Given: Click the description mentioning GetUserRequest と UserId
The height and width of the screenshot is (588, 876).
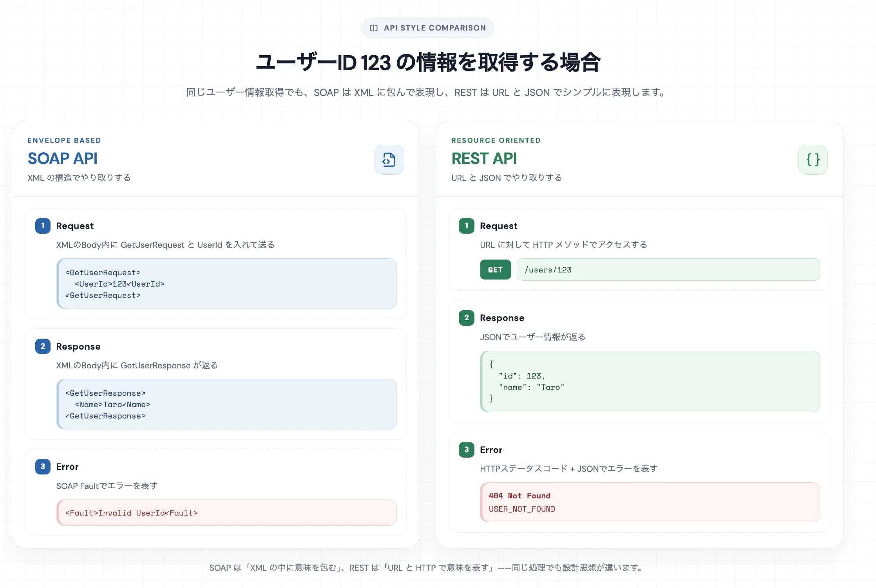Looking at the screenshot, I should coord(165,245).
